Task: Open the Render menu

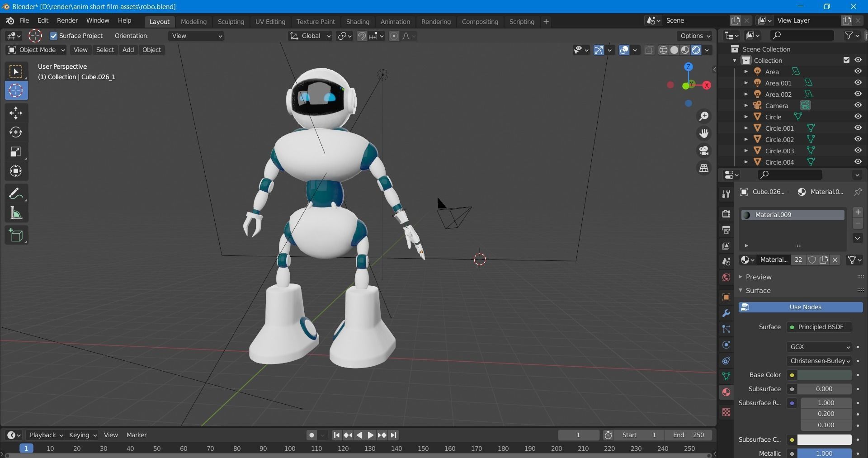Action: (x=67, y=20)
